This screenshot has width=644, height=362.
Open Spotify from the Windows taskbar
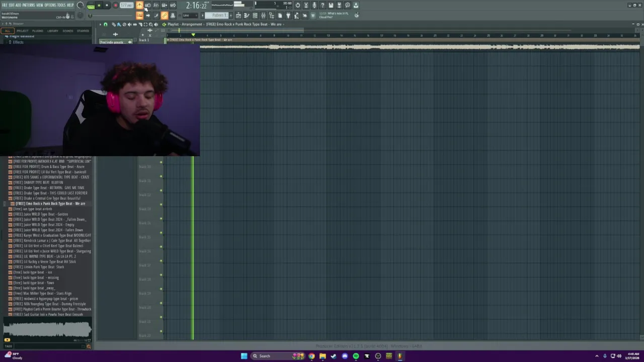tap(356, 356)
